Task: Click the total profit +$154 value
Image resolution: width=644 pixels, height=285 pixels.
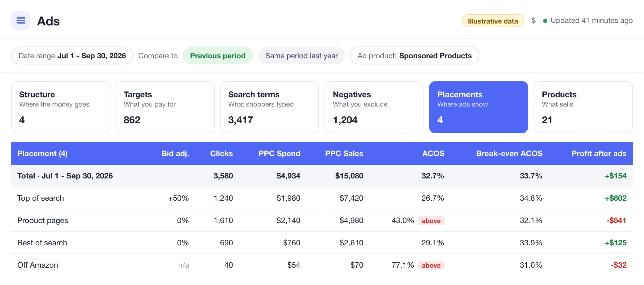Action: tap(616, 176)
